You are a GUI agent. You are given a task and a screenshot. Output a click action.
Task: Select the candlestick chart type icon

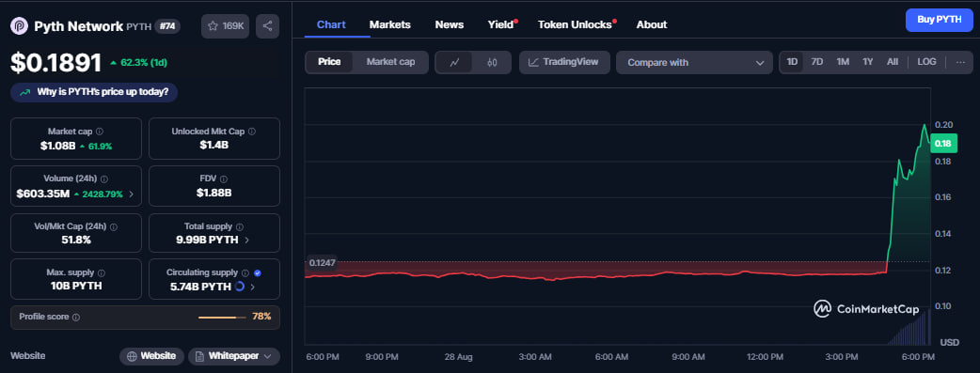[x=492, y=62]
